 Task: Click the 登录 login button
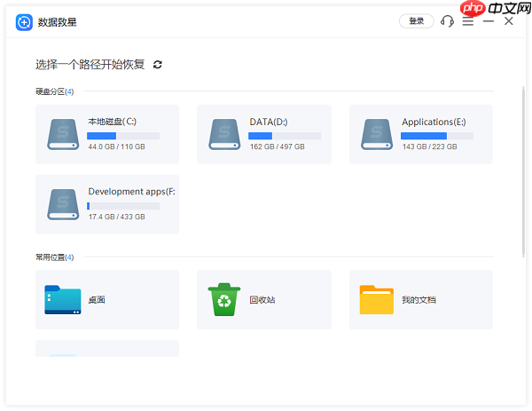click(416, 21)
